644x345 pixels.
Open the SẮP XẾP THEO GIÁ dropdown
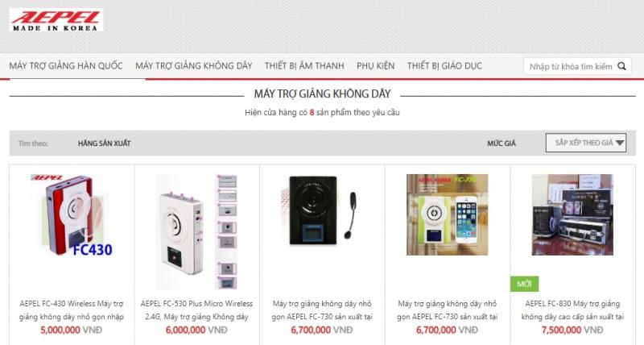click(586, 143)
